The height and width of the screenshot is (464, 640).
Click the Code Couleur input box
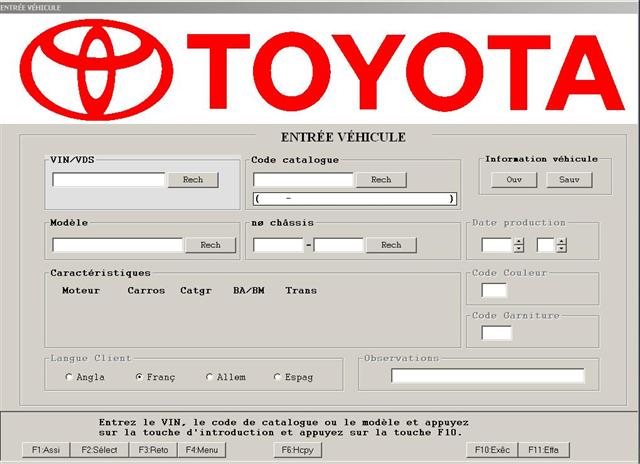tap(494, 291)
